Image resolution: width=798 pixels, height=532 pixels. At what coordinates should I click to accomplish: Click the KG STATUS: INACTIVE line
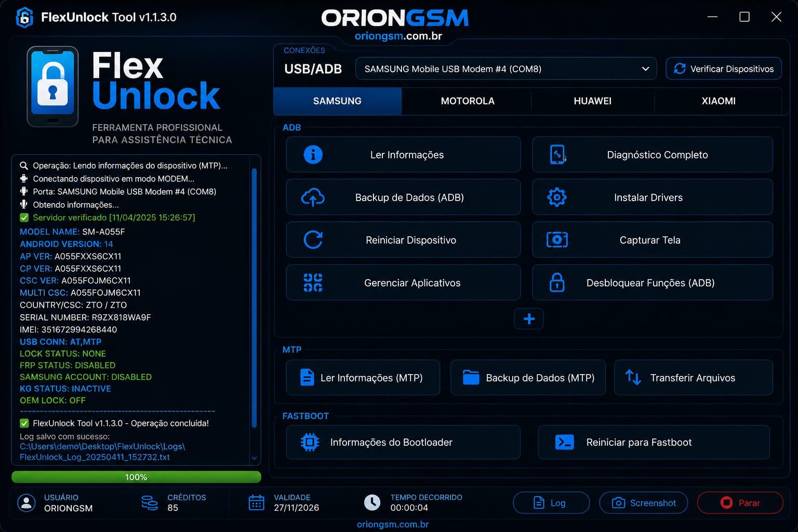tap(65, 389)
